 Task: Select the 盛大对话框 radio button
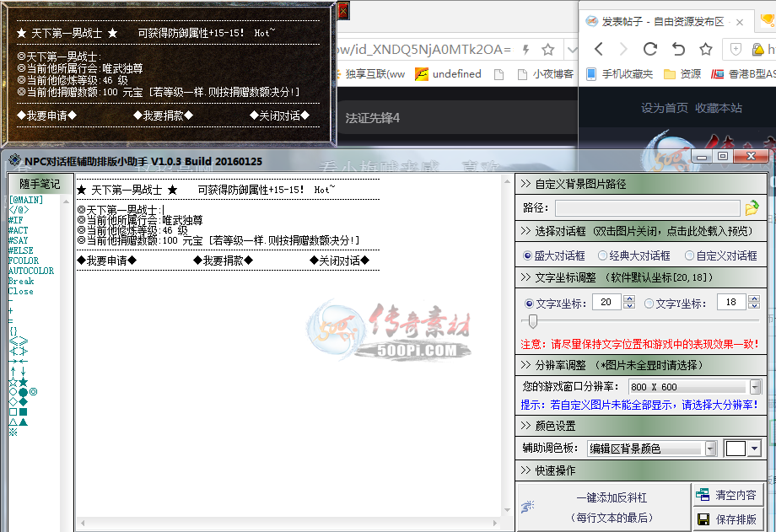[x=527, y=255]
